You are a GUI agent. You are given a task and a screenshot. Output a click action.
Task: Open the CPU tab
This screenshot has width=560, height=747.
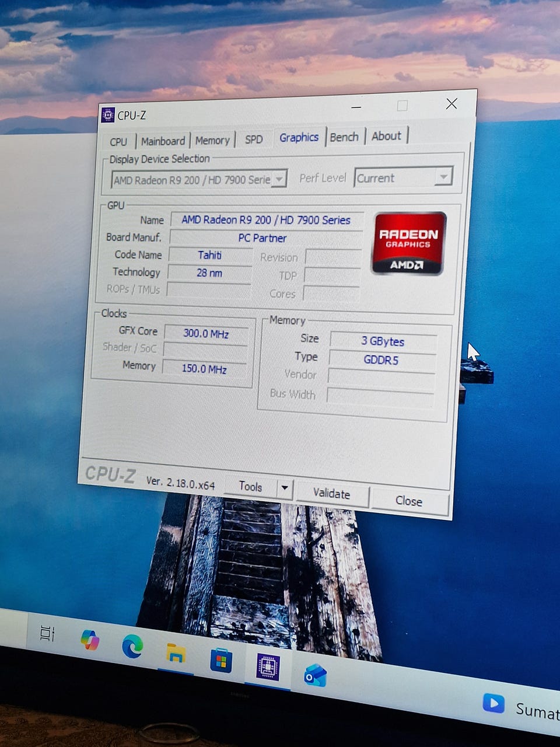[x=118, y=142]
